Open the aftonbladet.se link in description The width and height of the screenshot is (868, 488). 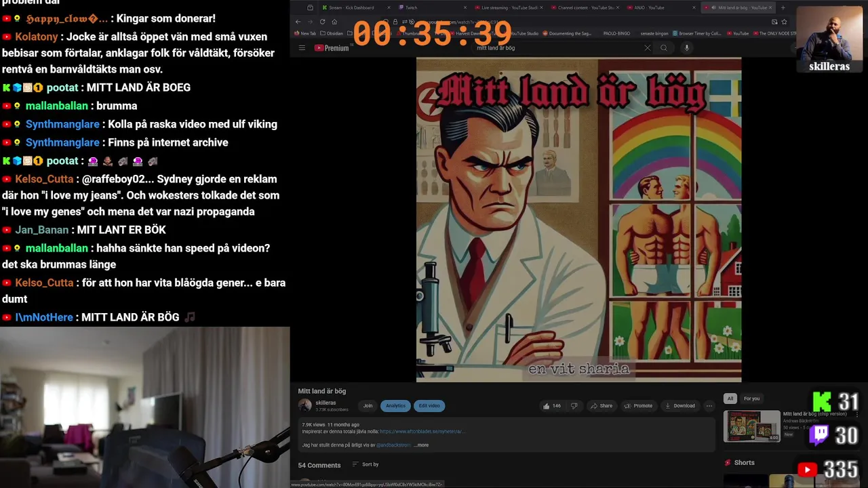422,431
